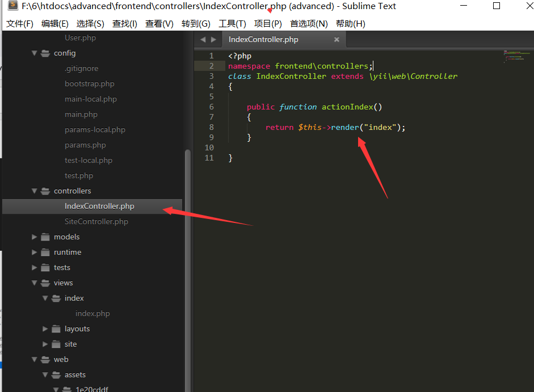
Task: Click the IndexController class name on line 3
Action: (x=291, y=76)
